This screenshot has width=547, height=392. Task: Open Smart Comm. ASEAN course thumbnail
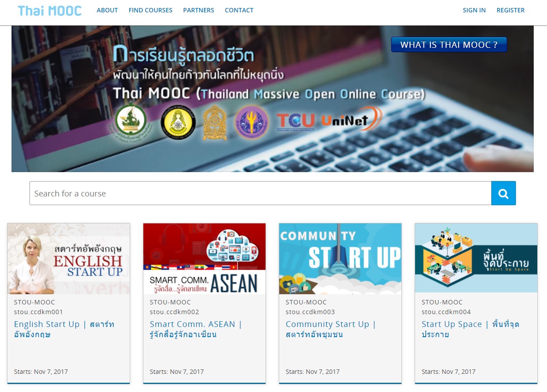[x=204, y=259]
